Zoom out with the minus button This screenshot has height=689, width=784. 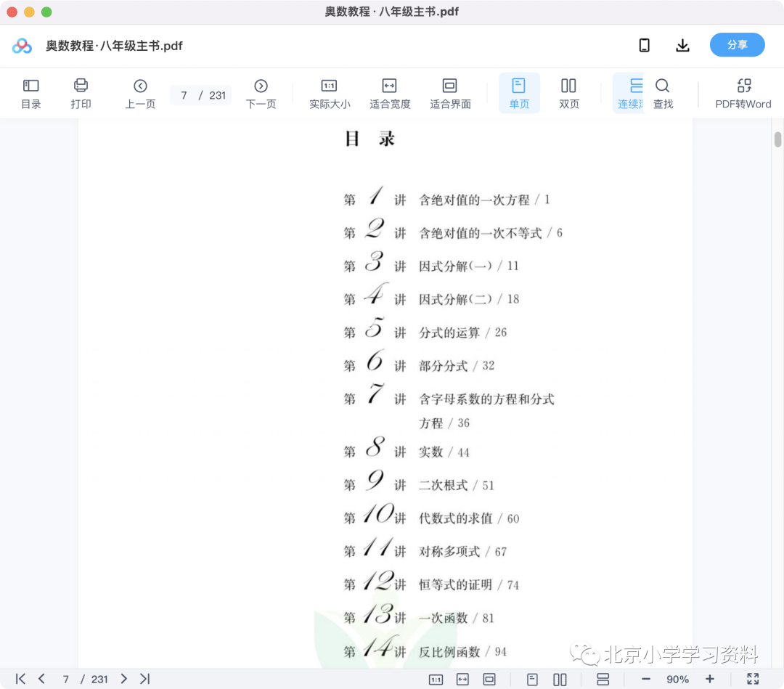[x=646, y=679]
